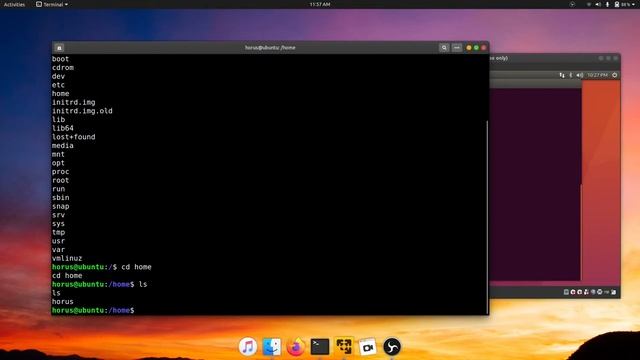Click speaker icon in background VM window

(x=580, y=75)
